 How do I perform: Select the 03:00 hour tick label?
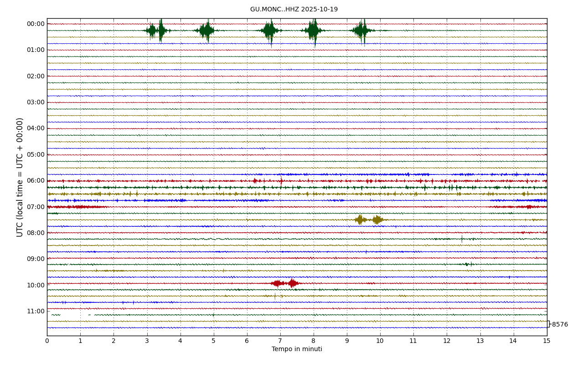36,102
